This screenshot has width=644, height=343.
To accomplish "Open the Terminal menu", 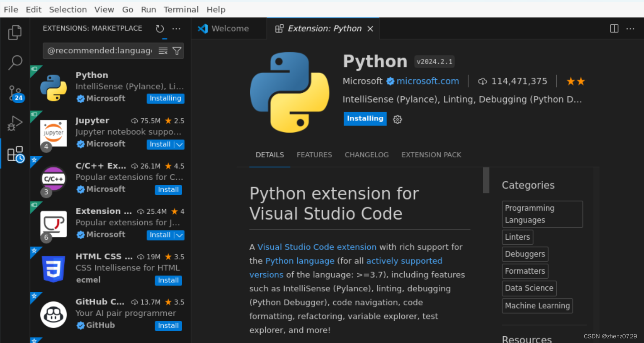I will [181, 9].
